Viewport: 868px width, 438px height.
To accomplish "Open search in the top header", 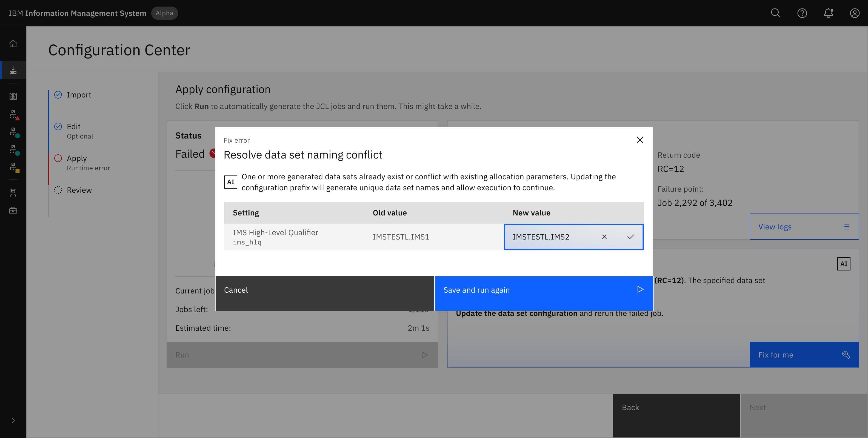I will 775,13.
